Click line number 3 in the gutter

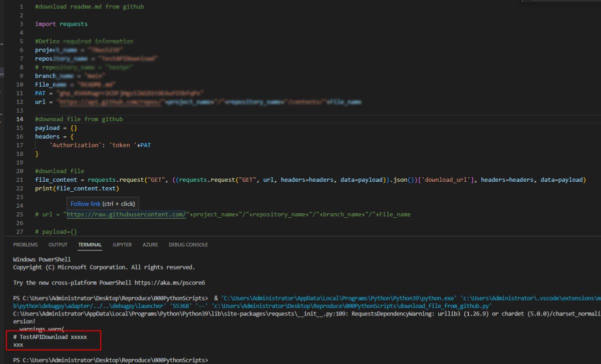(22, 24)
